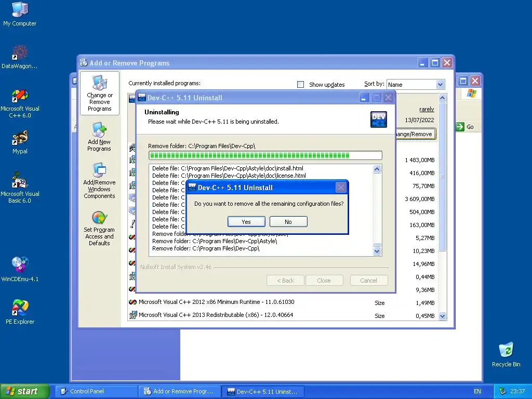This screenshot has height=399, width=532.
Task: Click the Go button in Control Panel window
Action: [465, 127]
